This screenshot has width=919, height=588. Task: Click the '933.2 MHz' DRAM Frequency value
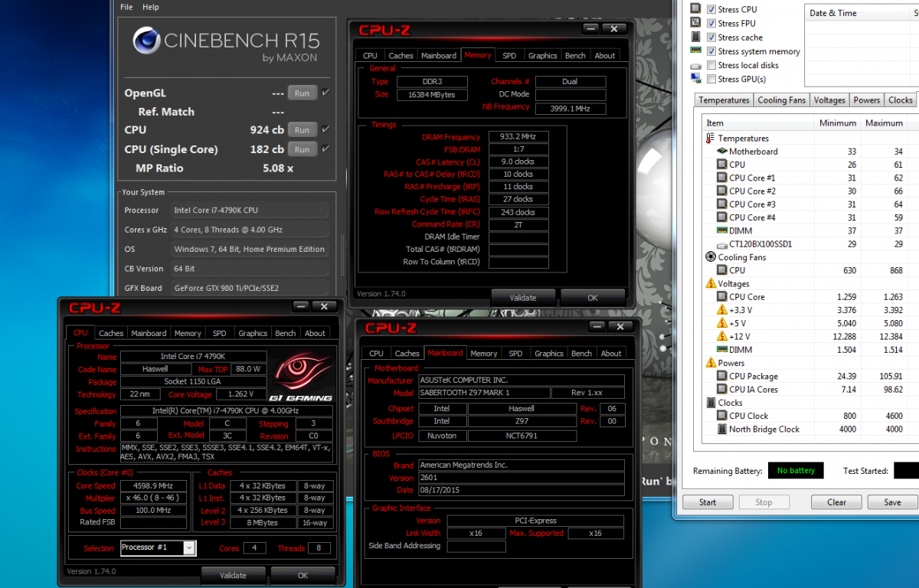(518, 137)
